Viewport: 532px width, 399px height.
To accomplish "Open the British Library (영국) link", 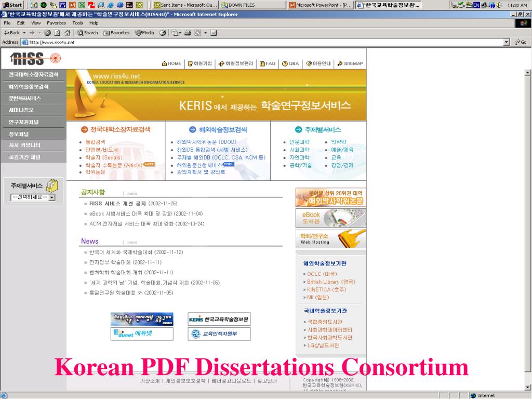I will click(x=331, y=282).
